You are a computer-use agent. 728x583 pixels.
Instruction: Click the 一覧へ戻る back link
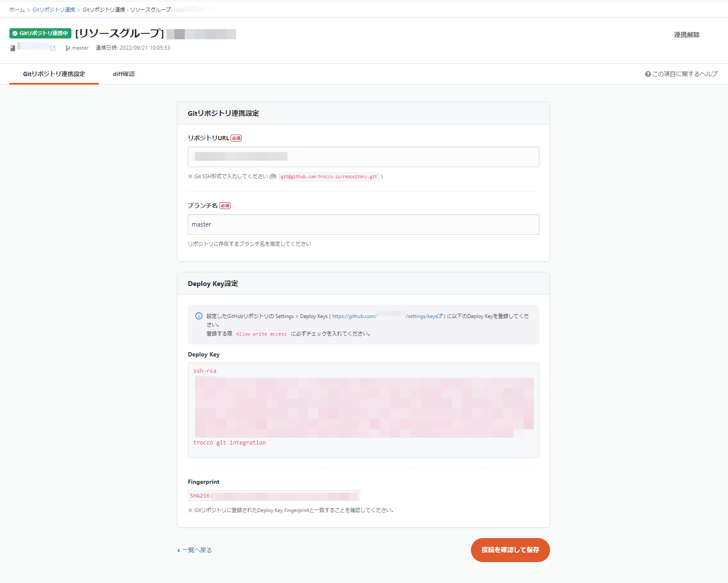tap(195, 550)
